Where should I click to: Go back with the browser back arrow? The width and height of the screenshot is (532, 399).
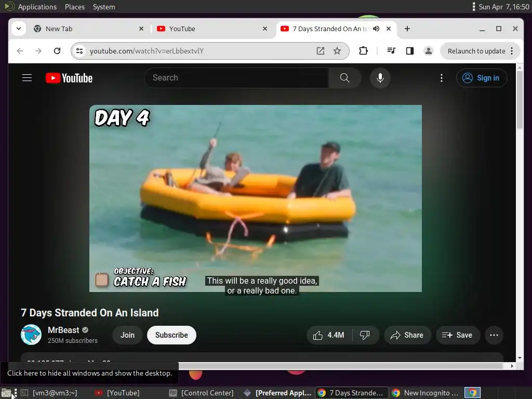click(x=20, y=51)
